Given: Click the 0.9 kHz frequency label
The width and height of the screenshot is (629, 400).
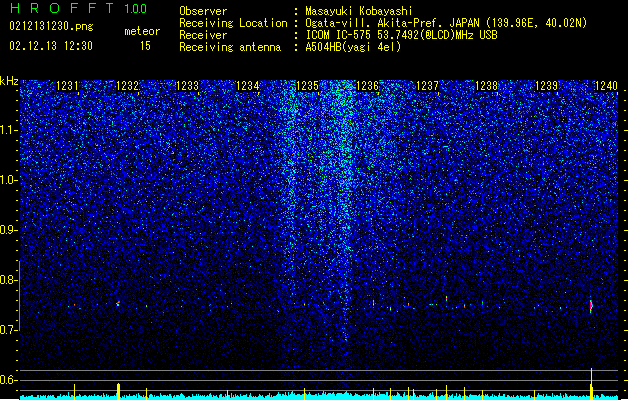Looking at the screenshot, I should tap(9, 230).
